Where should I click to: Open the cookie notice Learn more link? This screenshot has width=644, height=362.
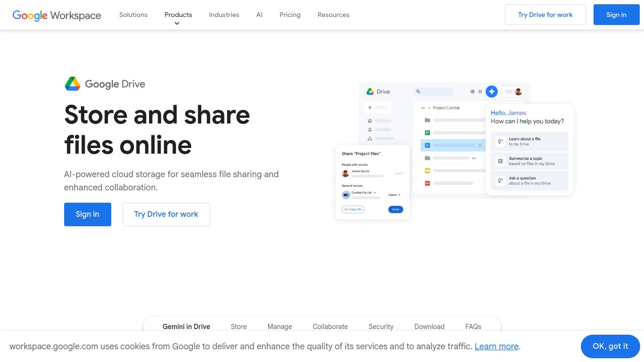pyautogui.click(x=496, y=346)
